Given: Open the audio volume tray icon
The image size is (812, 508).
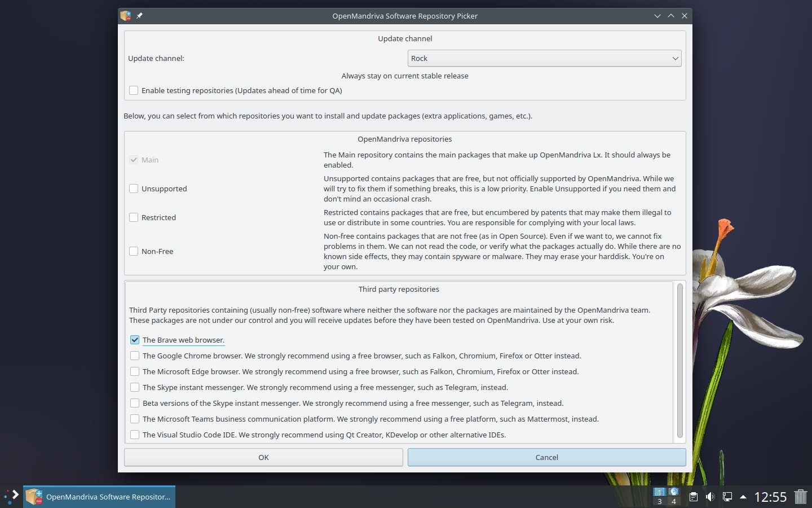Looking at the screenshot, I should click(x=710, y=497).
